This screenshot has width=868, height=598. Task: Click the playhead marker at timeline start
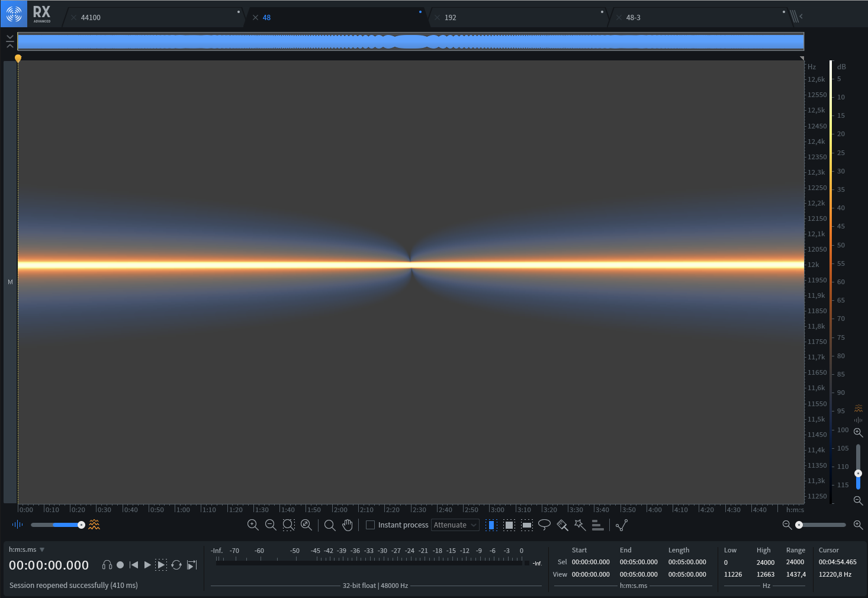[x=18, y=58]
